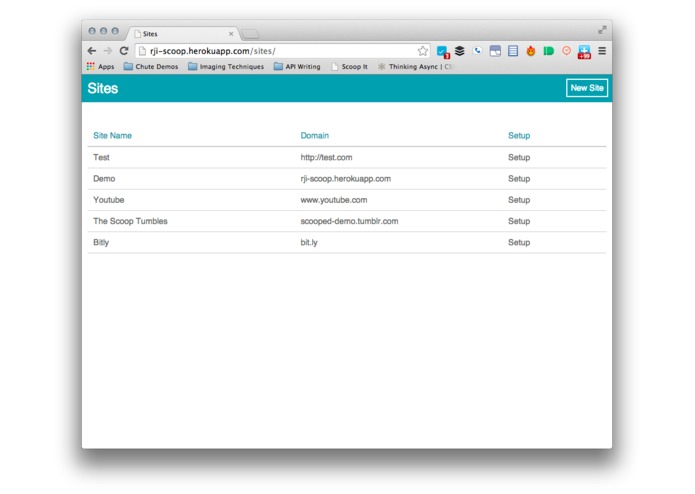Click the rji-scoop.herokuapp.com domain cell

[346, 179]
